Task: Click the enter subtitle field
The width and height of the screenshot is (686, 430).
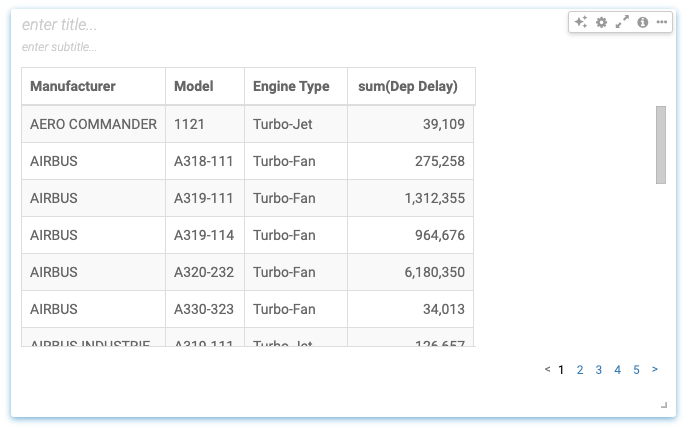Action: click(60, 47)
